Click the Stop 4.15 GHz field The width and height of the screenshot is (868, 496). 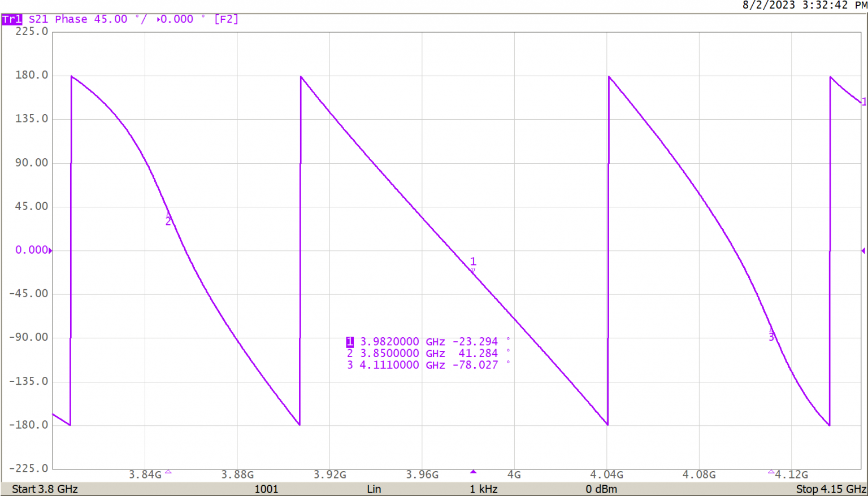point(830,489)
